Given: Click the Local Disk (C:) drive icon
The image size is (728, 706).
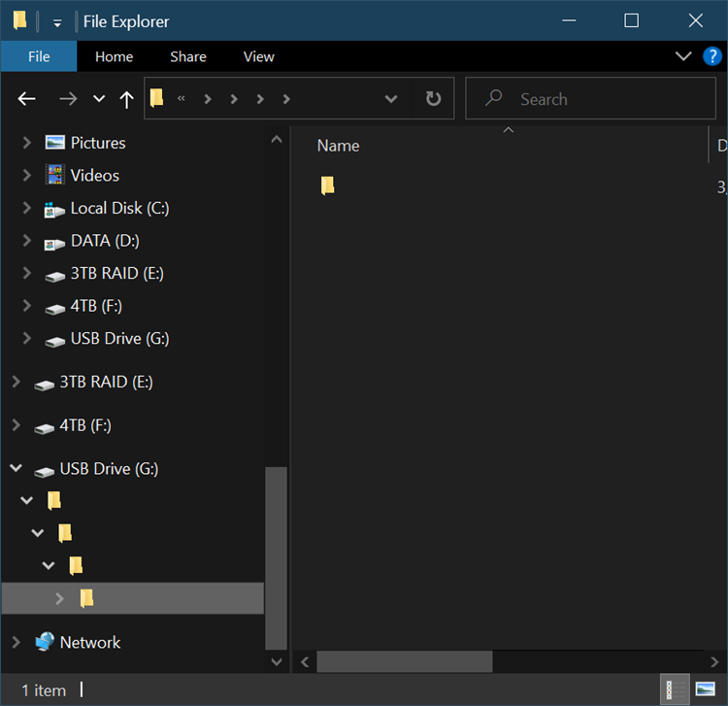Looking at the screenshot, I should point(54,210).
